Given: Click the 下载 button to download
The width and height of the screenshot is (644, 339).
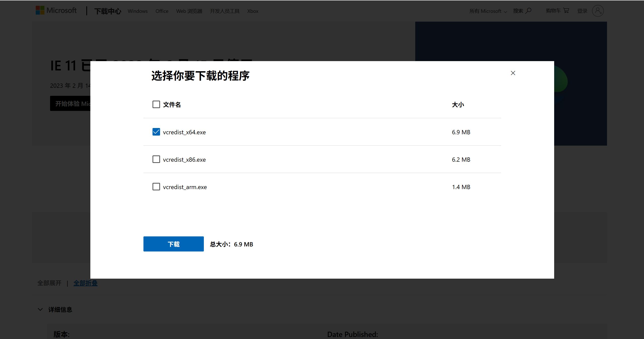Looking at the screenshot, I should pos(173,244).
